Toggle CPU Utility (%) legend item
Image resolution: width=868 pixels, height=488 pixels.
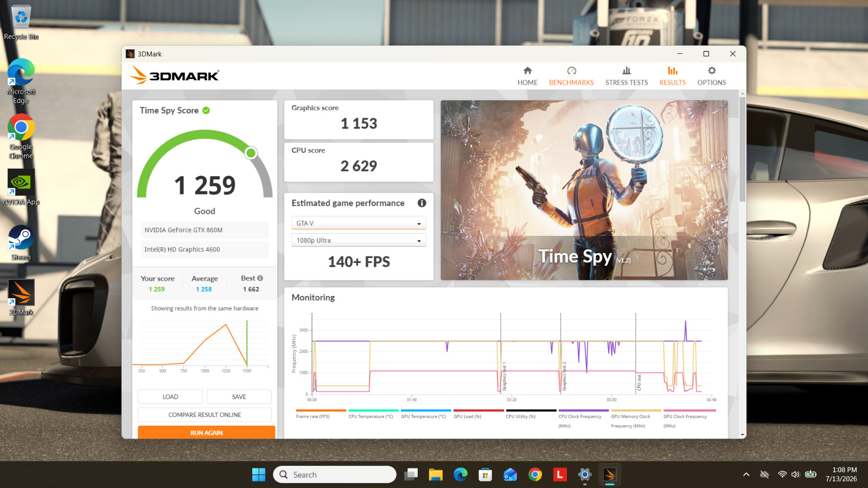531,414
